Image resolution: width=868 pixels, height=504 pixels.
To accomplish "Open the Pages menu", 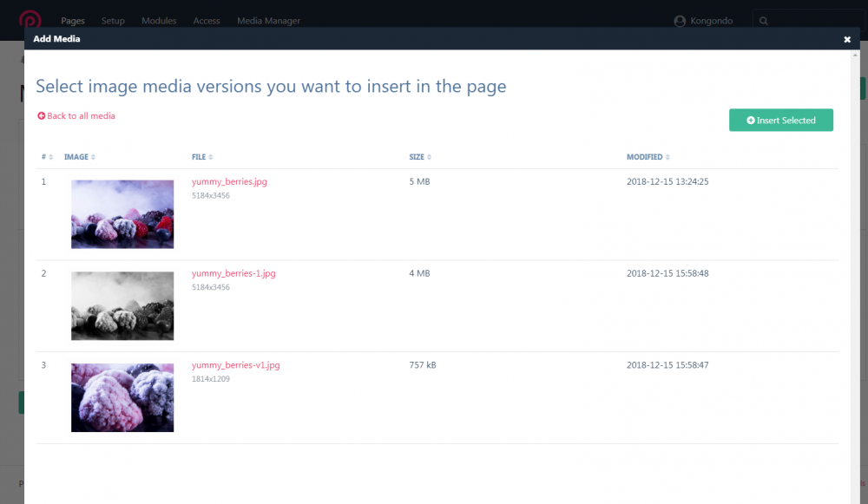I will point(73,20).
